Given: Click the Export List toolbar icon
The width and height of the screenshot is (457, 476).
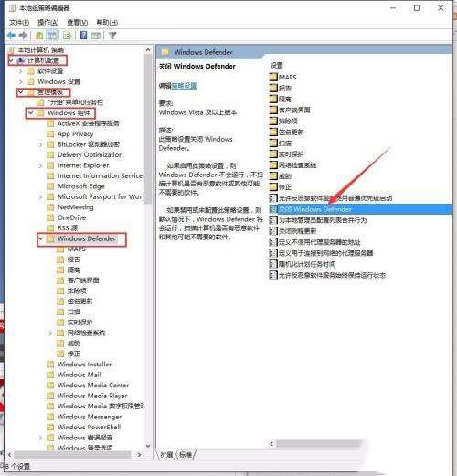Looking at the screenshot, I should click(x=67, y=36).
